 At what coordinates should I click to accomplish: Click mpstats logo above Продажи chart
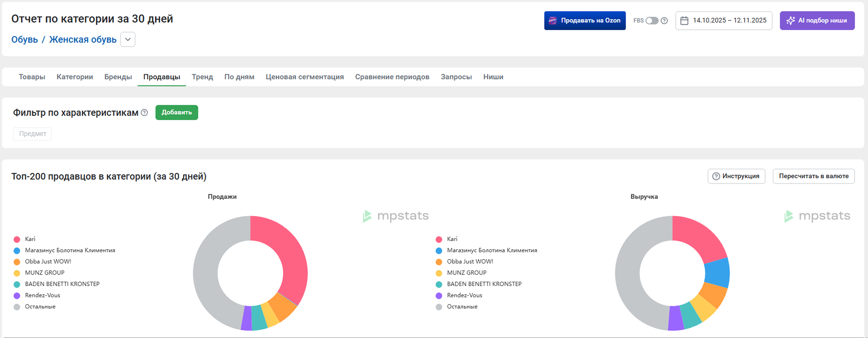[x=396, y=216]
